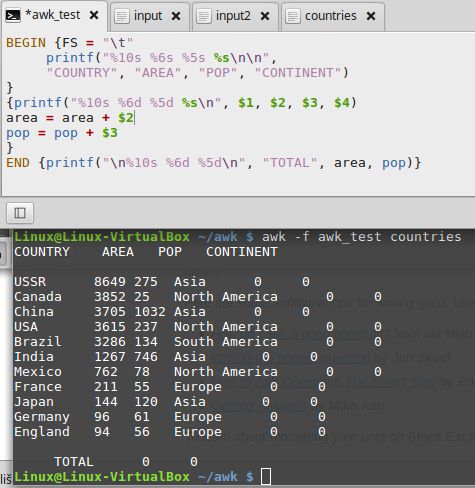Click the Canada row in terminal output

[198, 297]
